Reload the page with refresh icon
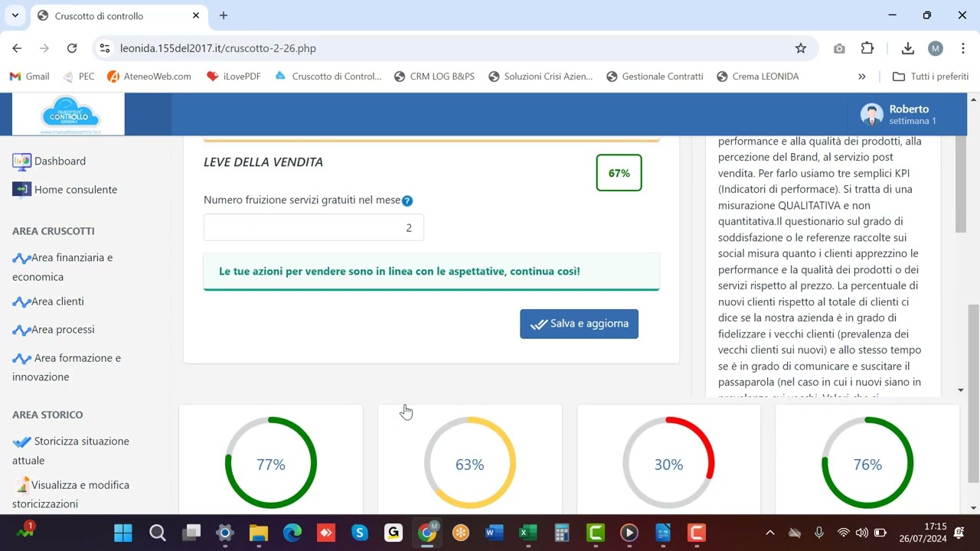The height and width of the screenshot is (551, 980). [x=72, y=48]
